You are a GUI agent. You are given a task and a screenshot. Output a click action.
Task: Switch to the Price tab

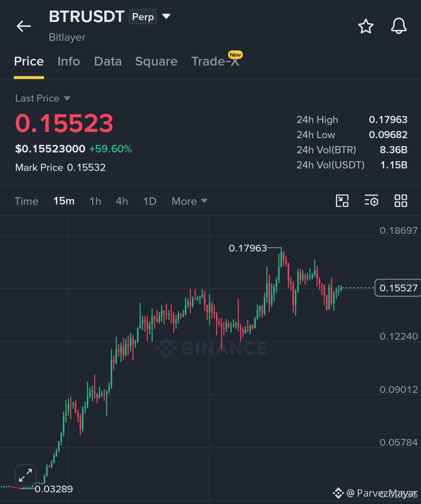29,62
